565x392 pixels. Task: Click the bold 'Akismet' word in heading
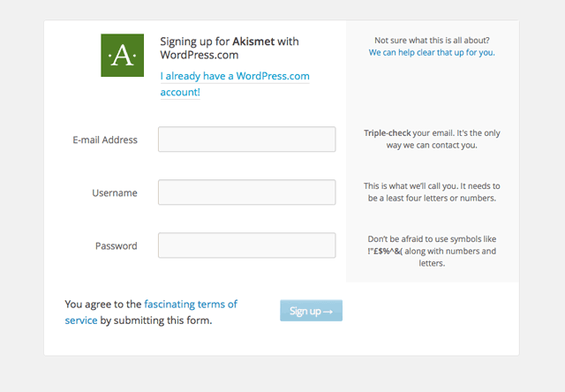(253, 41)
